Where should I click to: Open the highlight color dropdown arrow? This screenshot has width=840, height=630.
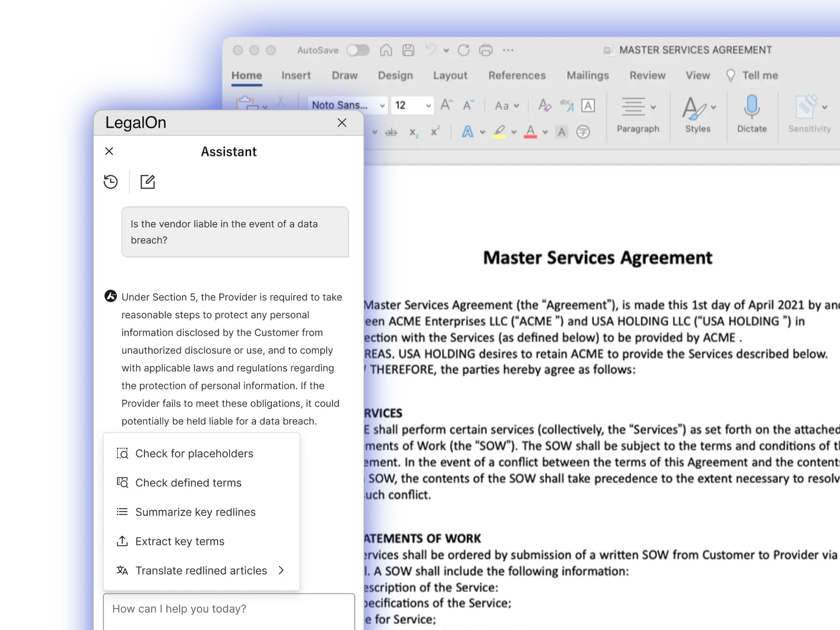[514, 132]
